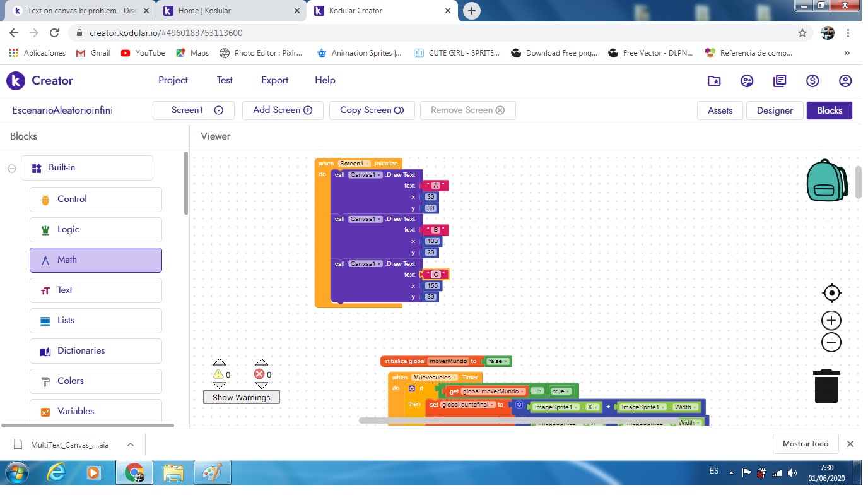Zoom out with the minus icon
868x495 pixels.
(x=831, y=342)
